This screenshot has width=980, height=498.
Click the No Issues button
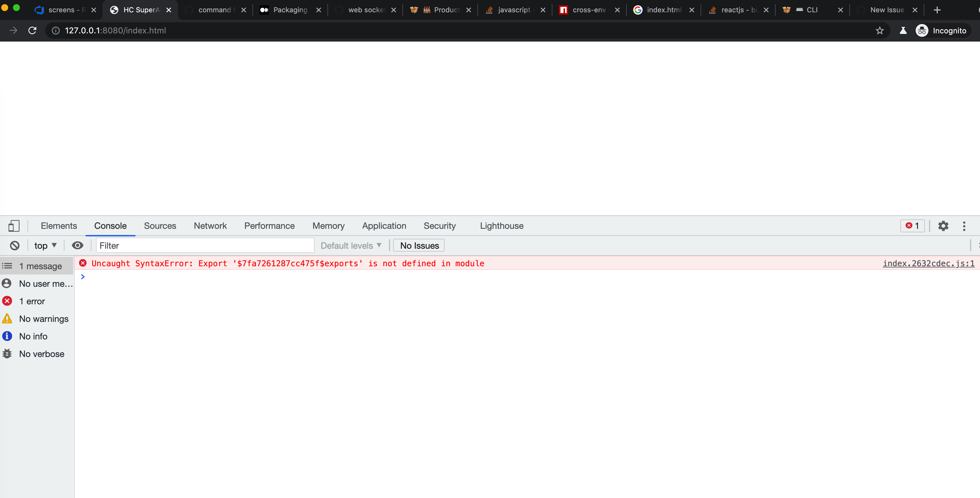click(419, 245)
